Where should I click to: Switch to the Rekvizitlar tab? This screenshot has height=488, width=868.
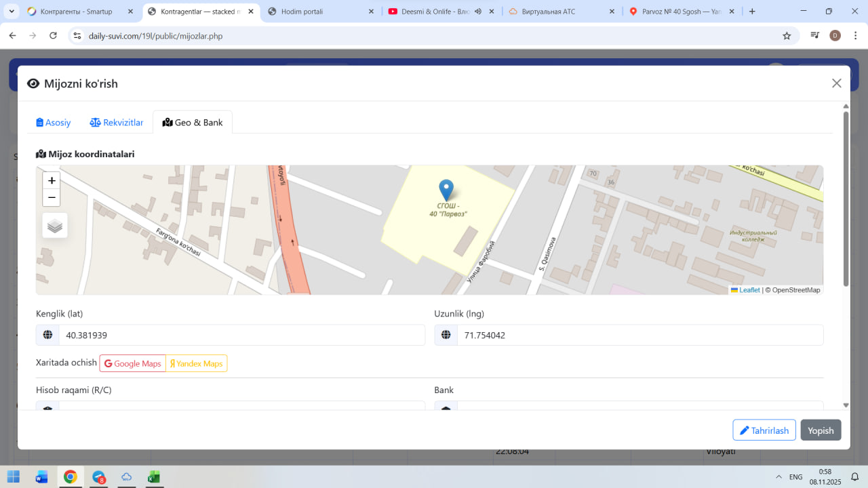117,123
